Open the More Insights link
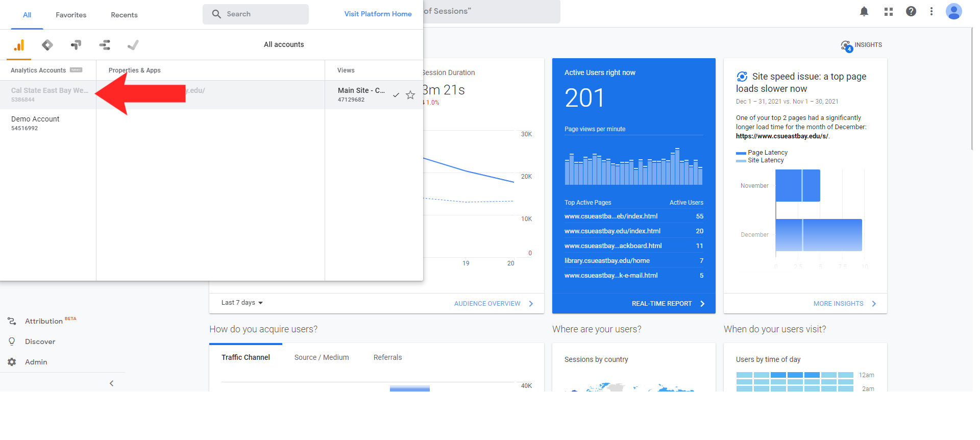 pos(845,303)
